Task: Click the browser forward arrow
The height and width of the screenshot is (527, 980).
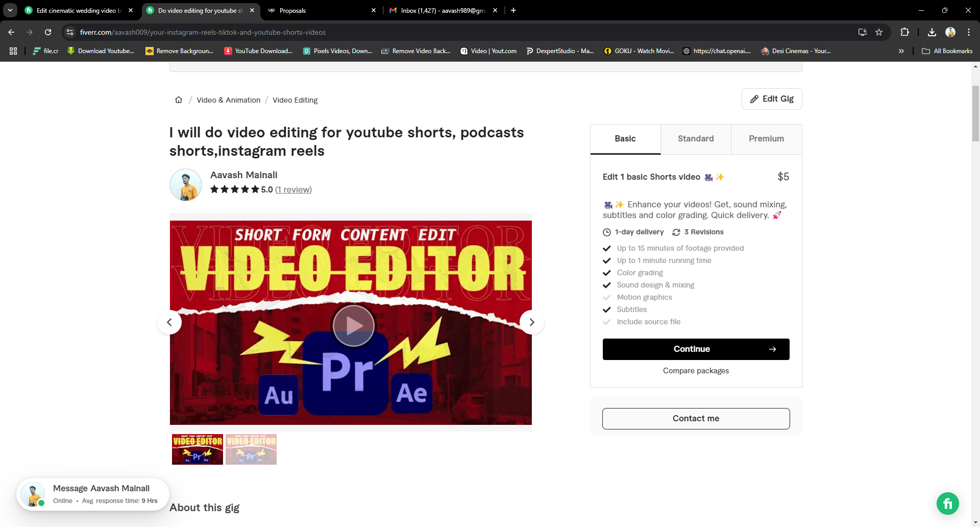Action: [x=30, y=32]
